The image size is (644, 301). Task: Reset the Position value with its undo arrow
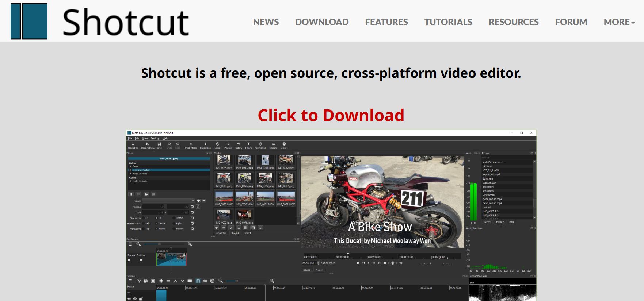click(x=193, y=207)
